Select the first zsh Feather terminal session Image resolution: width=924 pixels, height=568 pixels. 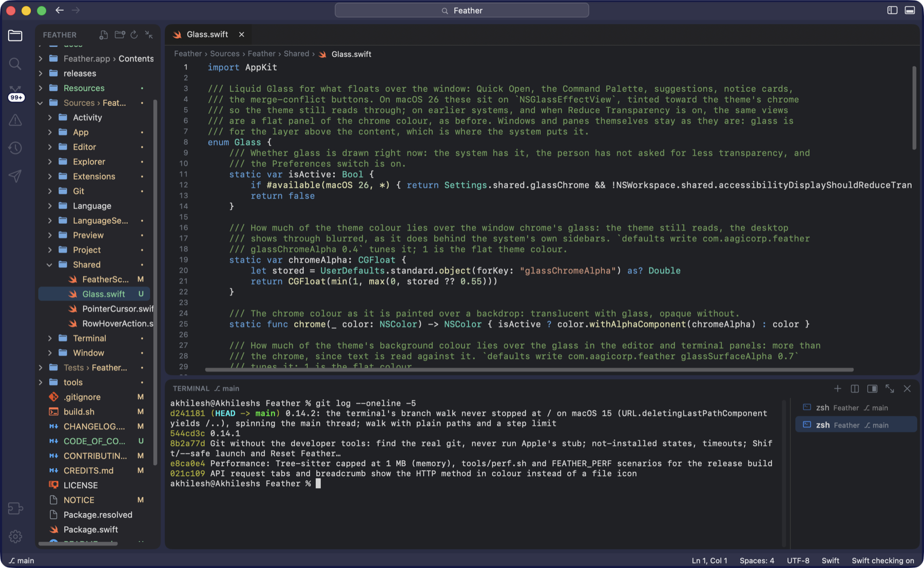[855, 408]
